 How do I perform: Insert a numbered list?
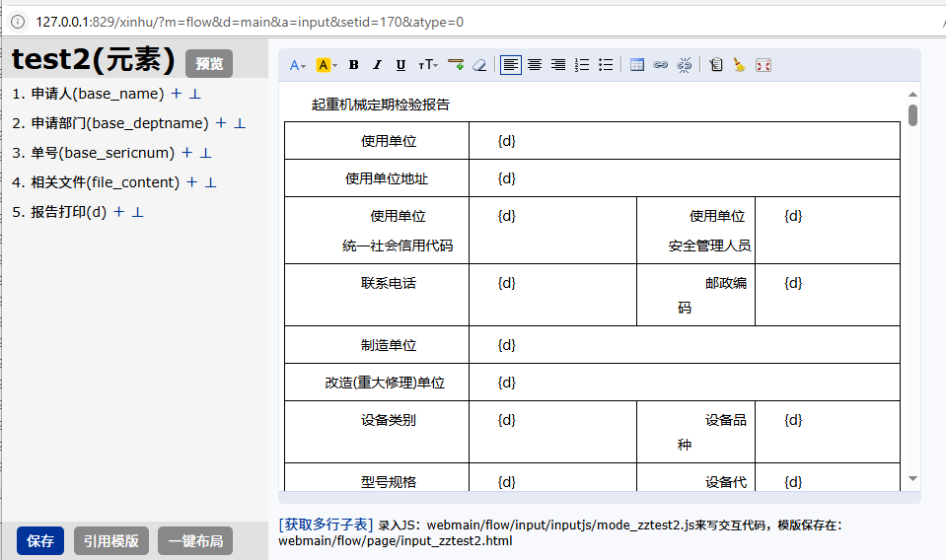(582, 65)
